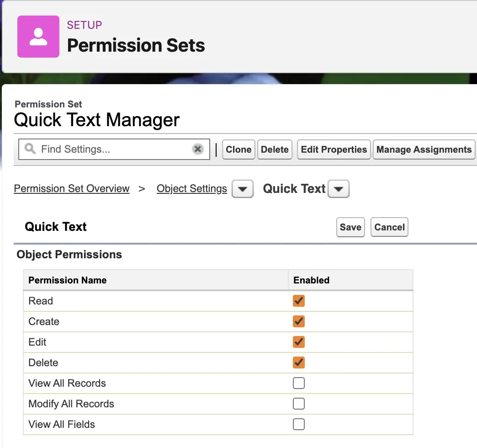Screen dimensions: 477x448
Task: Save the Quick Text permissions
Action: tap(350, 227)
